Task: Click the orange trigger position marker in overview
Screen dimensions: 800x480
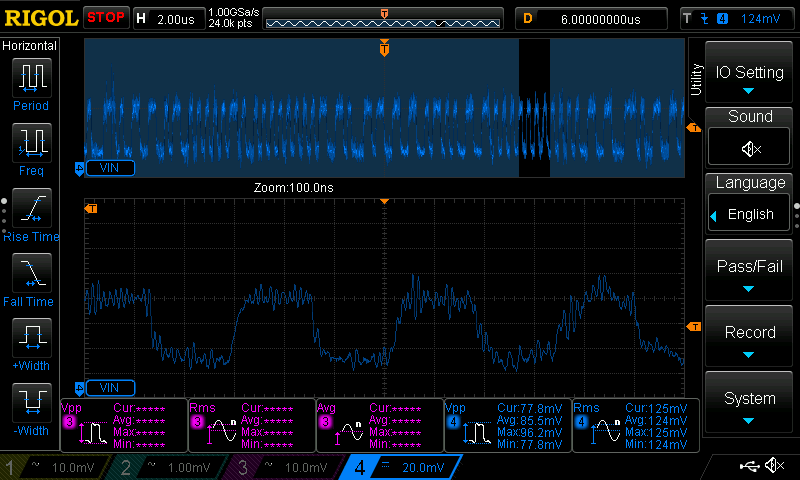Action: (384, 48)
